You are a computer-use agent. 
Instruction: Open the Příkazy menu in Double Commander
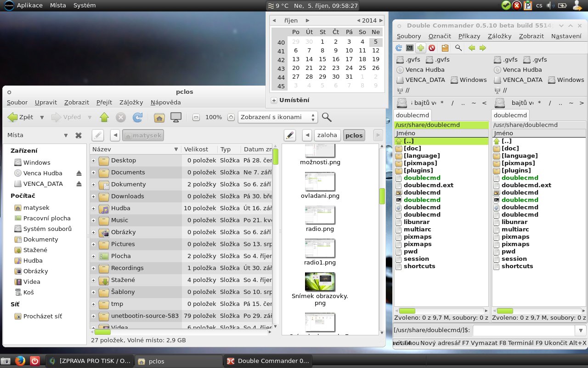(x=469, y=36)
